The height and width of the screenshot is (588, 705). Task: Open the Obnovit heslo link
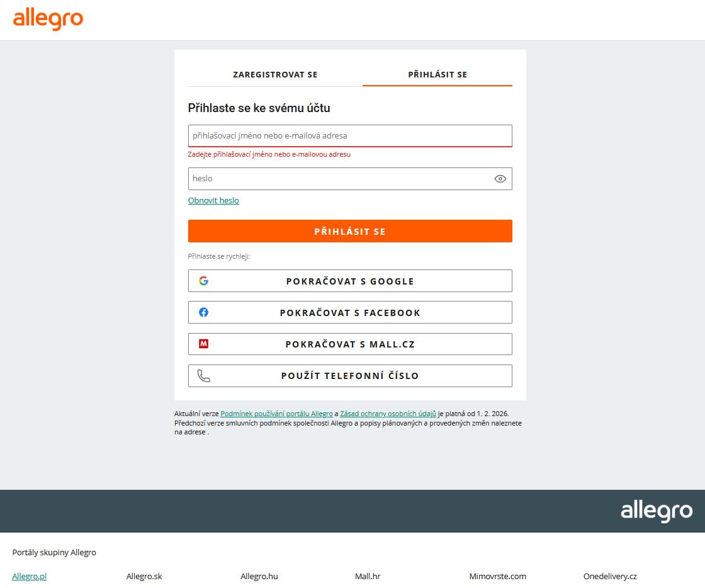(213, 200)
